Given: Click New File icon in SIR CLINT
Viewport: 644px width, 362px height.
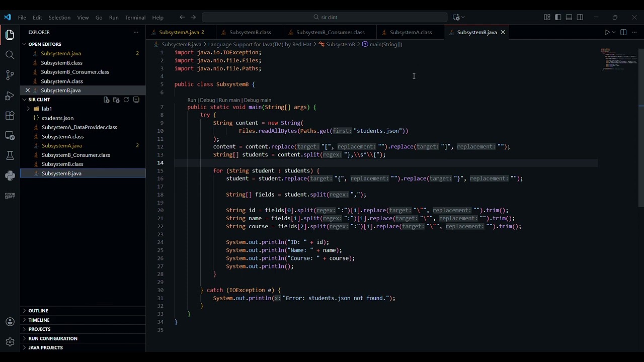Looking at the screenshot, I should coord(107,100).
